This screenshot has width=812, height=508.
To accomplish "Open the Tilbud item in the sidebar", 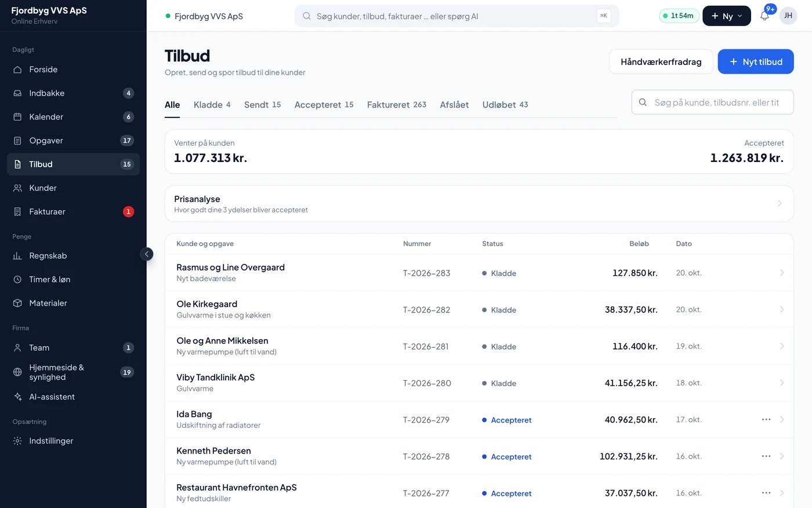I will pyautogui.click(x=73, y=164).
